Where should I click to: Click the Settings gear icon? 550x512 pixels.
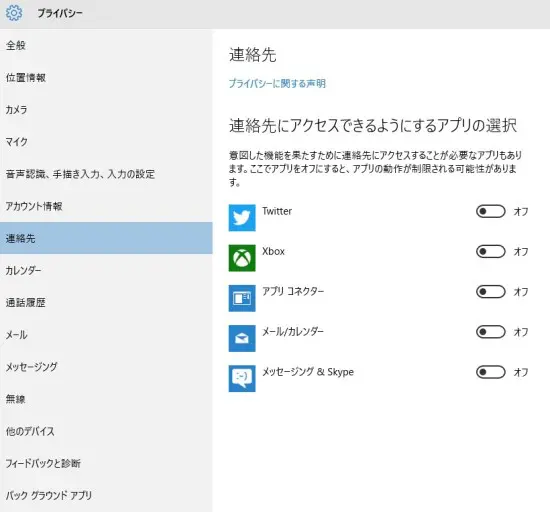click(14, 13)
